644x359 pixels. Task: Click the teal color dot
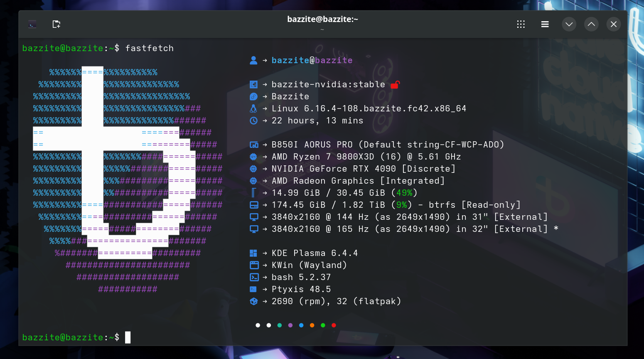click(280, 325)
